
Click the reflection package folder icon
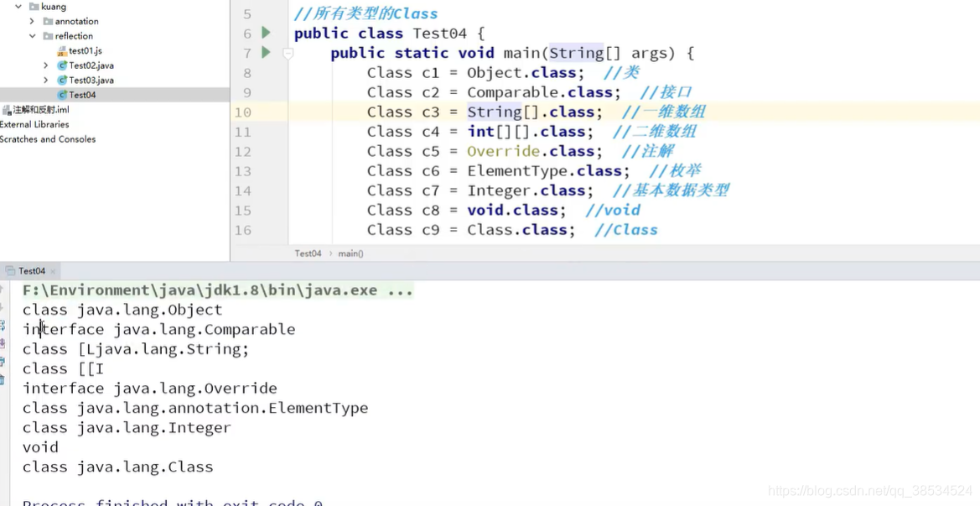pyautogui.click(x=48, y=35)
